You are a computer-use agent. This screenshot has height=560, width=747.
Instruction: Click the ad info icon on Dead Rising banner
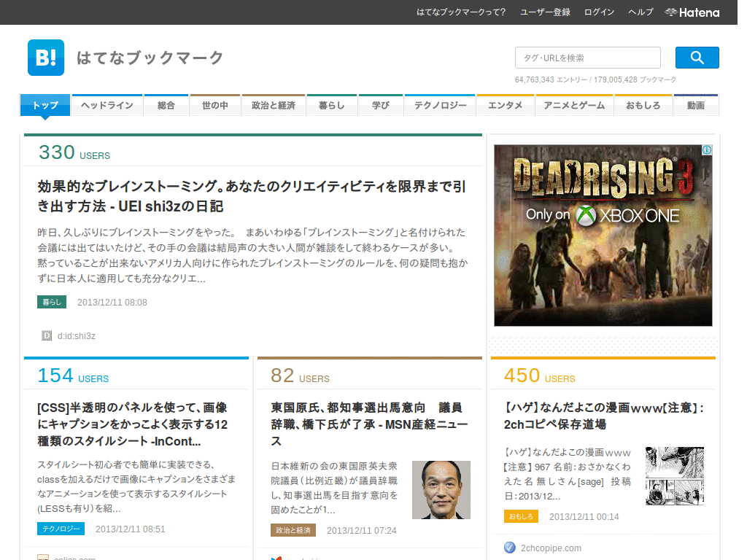coord(707,150)
